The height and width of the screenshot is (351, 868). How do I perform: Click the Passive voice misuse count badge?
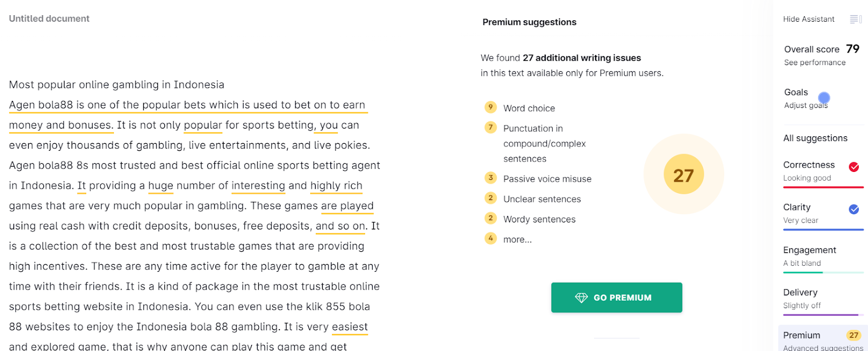click(490, 178)
